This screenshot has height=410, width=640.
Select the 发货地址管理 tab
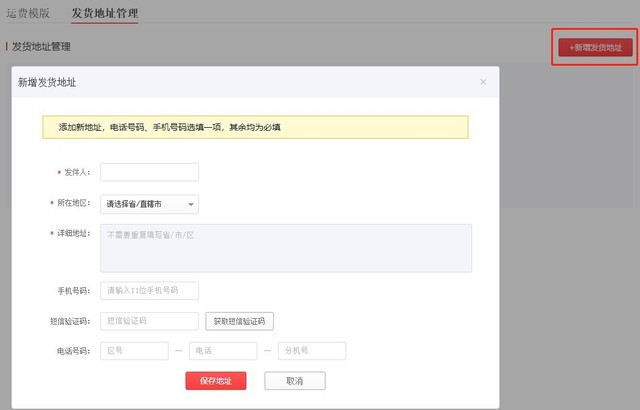(105, 14)
